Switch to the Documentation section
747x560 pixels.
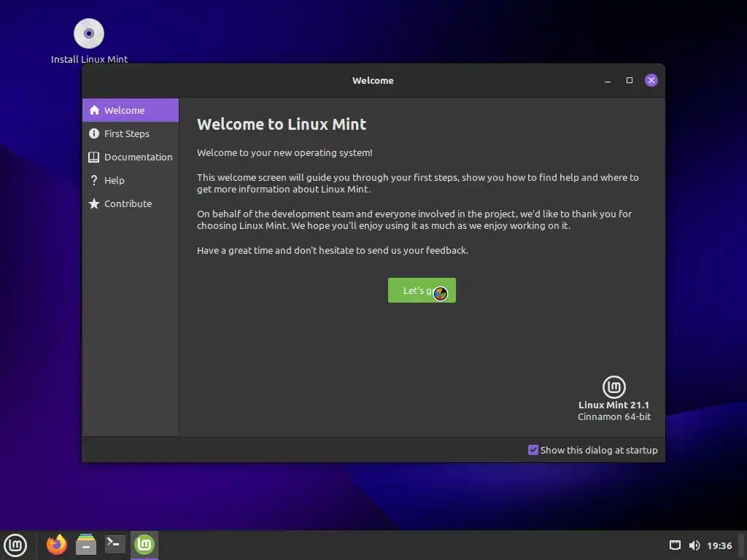[x=131, y=157]
